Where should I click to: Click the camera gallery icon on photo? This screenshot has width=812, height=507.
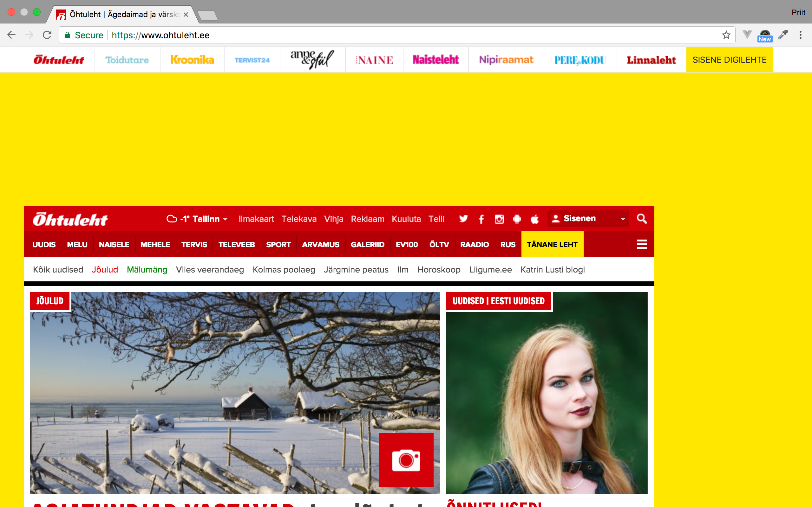tap(406, 460)
